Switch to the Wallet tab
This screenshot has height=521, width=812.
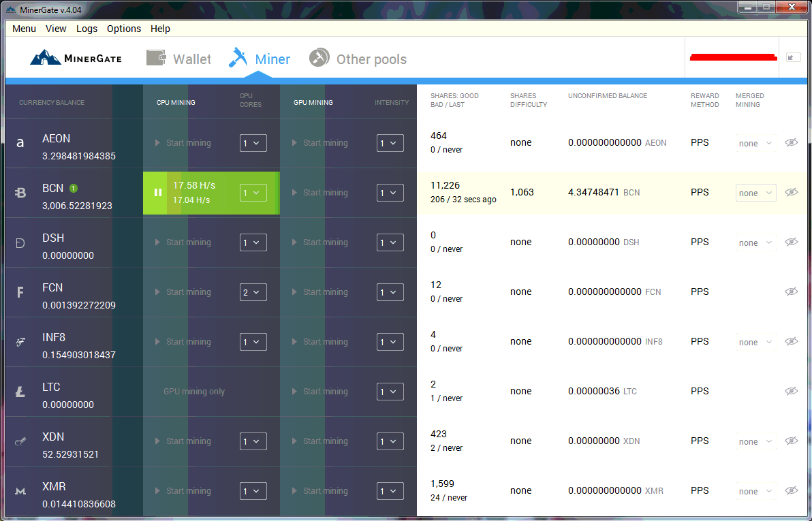click(x=178, y=59)
